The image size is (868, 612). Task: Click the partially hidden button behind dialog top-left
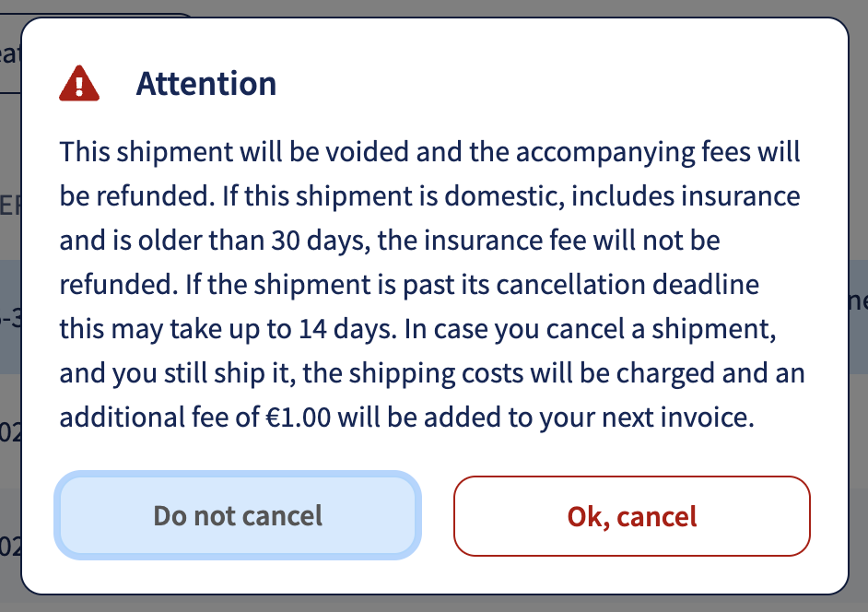click(x=9, y=55)
